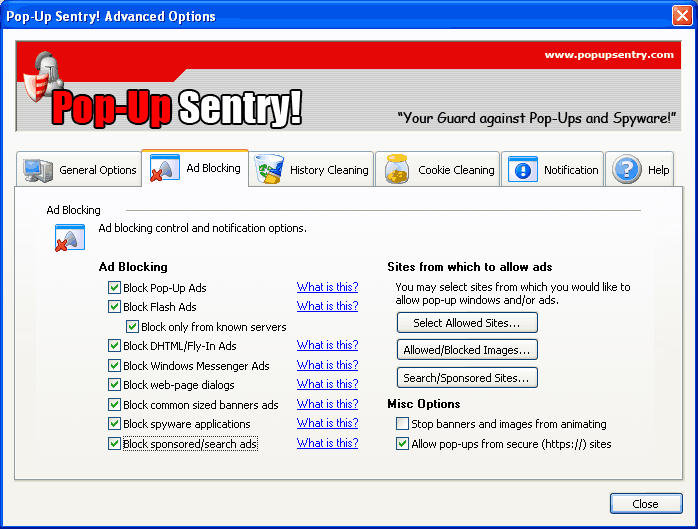Toggle Block only from known servers
Viewport: 698px width, 529px height.
coord(132,327)
